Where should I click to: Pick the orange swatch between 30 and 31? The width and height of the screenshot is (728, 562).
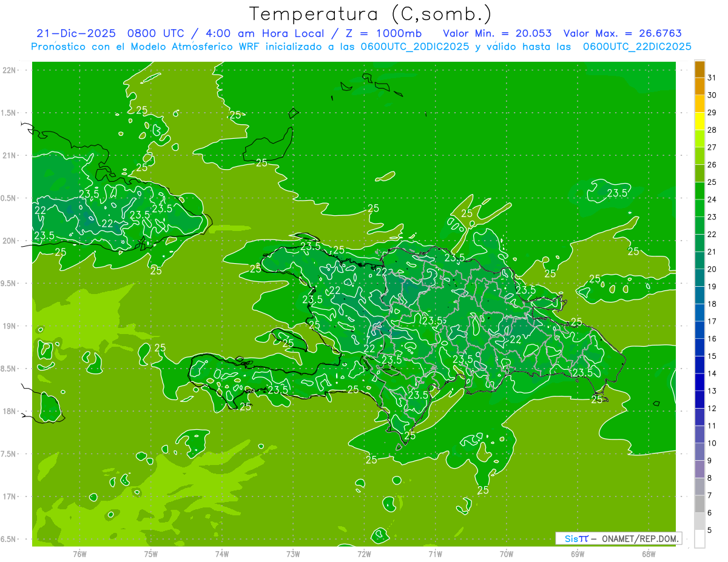(x=699, y=87)
